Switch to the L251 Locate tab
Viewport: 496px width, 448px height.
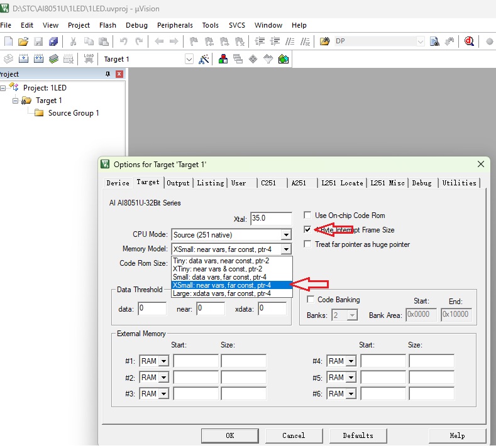point(342,183)
